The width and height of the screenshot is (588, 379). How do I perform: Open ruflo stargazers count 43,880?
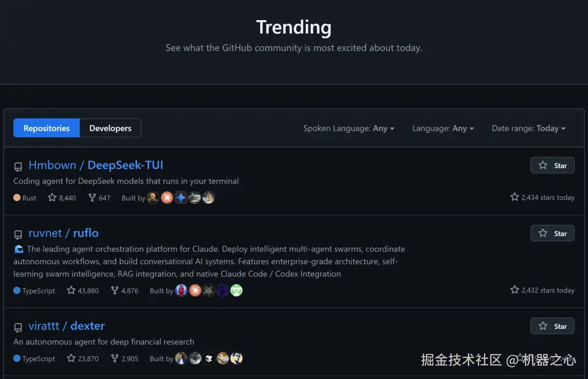[83, 291]
